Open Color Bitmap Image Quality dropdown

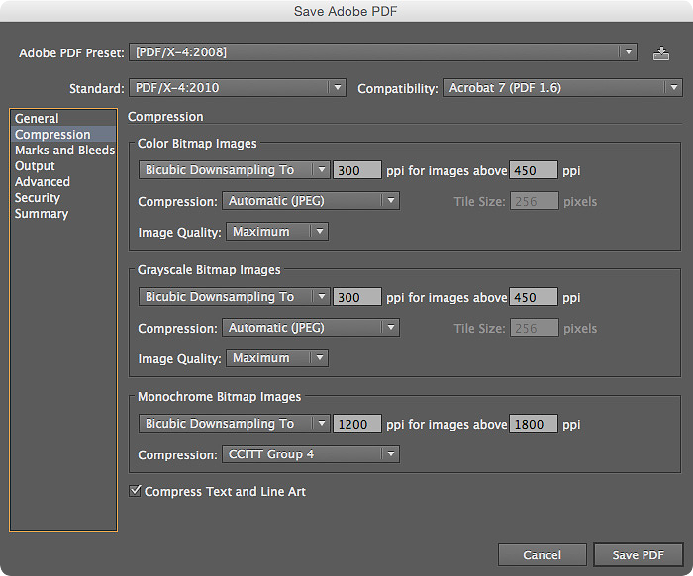click(278, 232)
